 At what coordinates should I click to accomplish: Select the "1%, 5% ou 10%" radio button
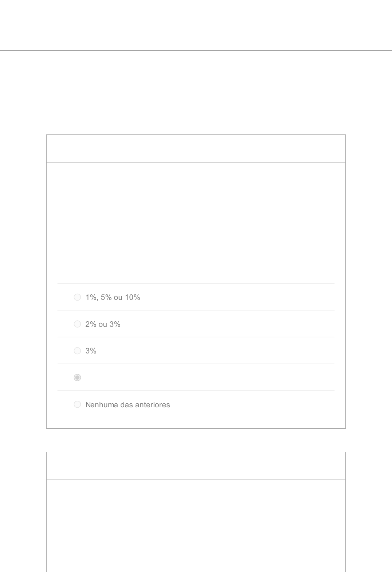(x=77, y=297)
